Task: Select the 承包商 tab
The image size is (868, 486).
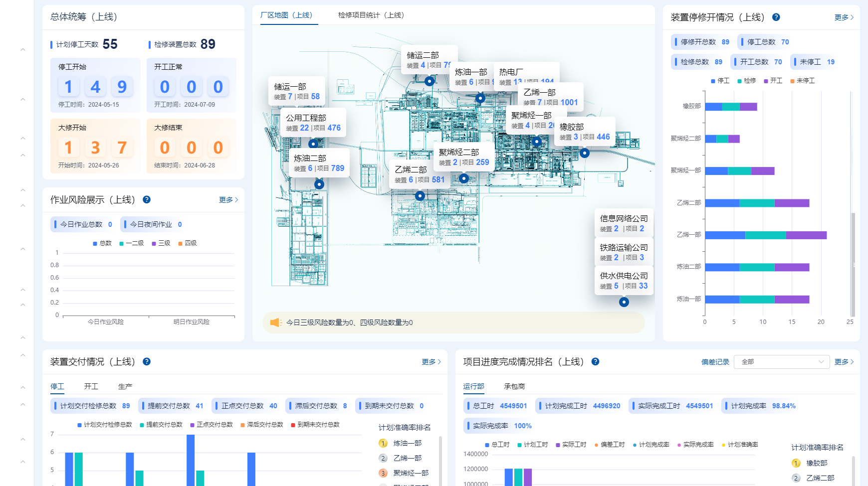Action: click(x=514, y=386)
